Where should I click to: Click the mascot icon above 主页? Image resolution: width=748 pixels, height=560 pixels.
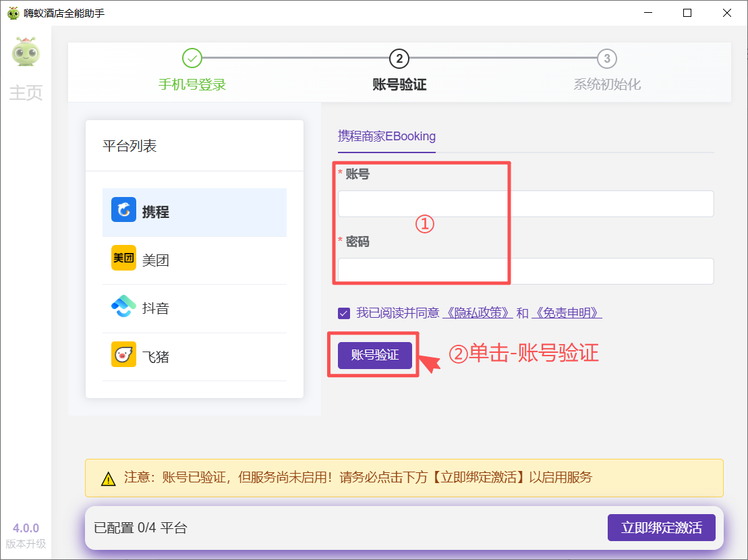(x=26, y=53)
